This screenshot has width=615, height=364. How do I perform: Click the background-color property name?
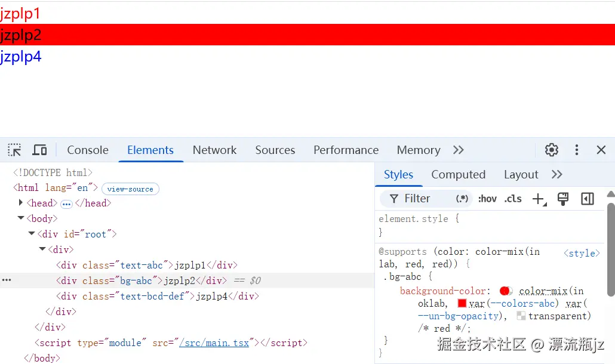click(443, 291)
